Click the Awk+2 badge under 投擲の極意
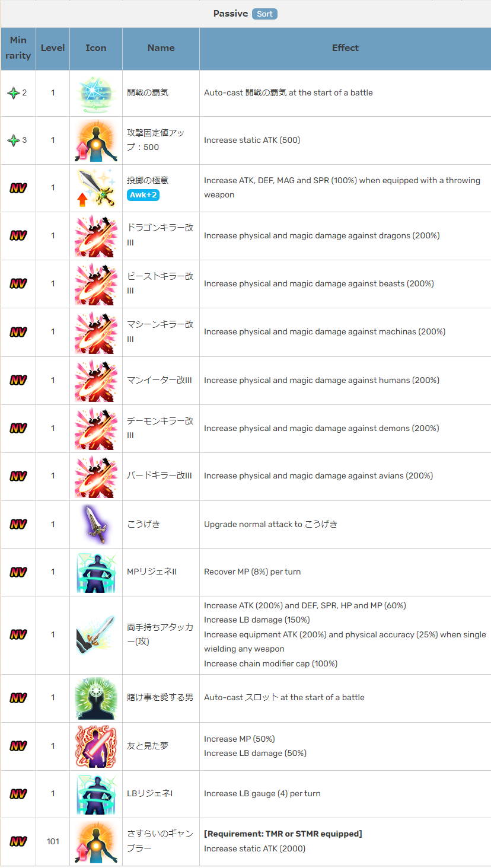491x868 pixels. 143,195
